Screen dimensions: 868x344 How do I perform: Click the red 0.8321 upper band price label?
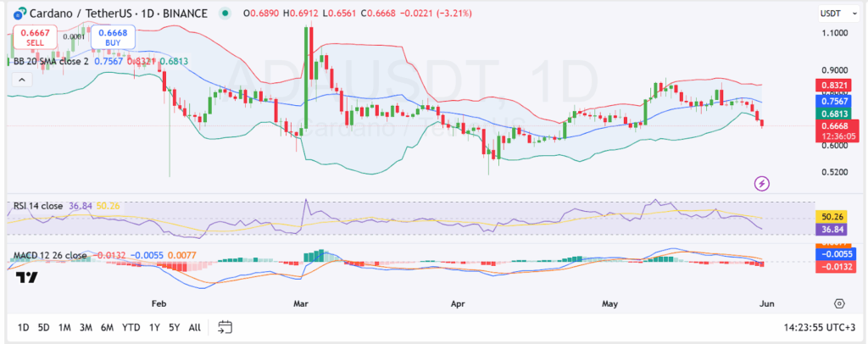(x=836, y=86)
